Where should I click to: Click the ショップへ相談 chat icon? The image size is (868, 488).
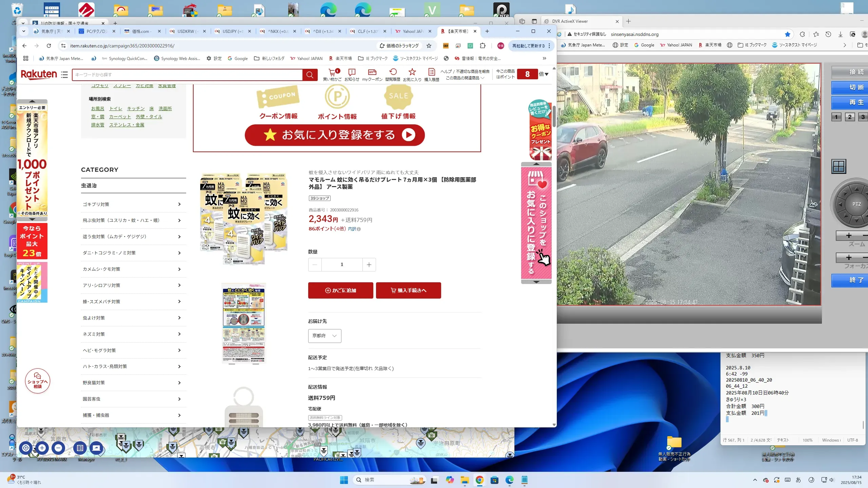click(37, 381)
